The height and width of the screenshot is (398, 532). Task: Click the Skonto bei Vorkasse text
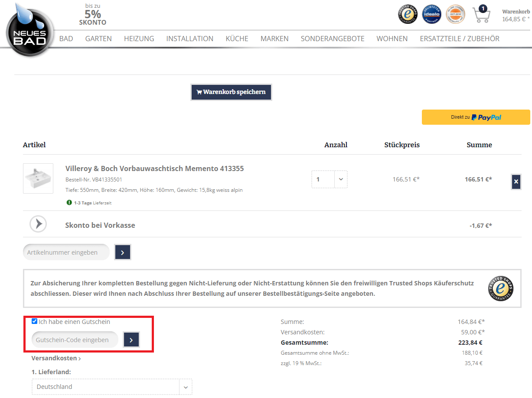(x=100, y=225)
